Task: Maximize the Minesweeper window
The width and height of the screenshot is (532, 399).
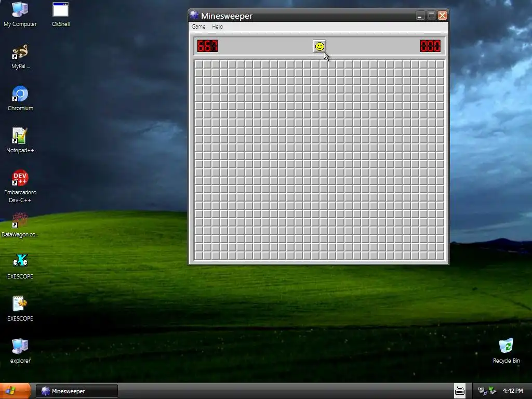Action: (x=431, y=16)
